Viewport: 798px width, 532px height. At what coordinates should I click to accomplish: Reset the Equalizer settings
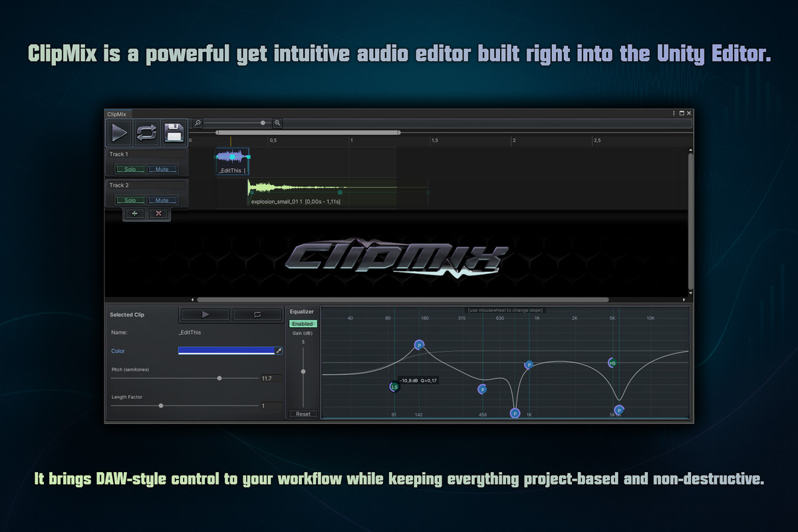pos(303,413)
